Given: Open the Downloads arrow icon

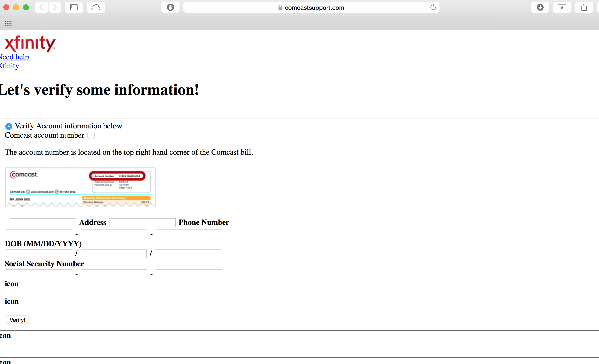Looking at the screenshot, I should point(540,7).
